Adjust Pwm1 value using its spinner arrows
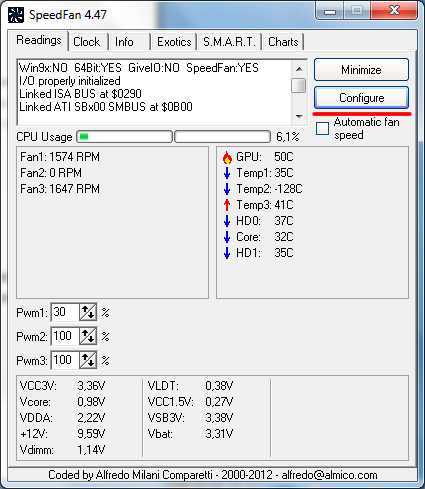Viewport: 425px width, 489px height. pyautogui.click(x=88, y=312)
